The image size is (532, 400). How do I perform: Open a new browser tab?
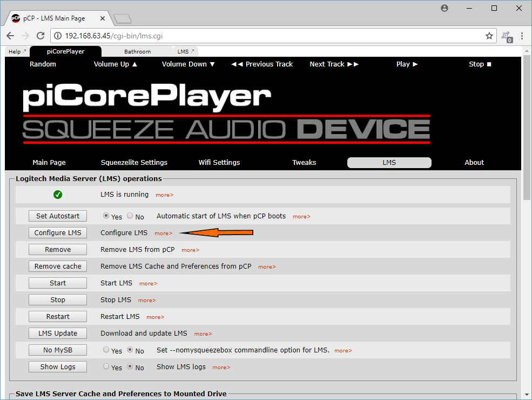(x=123, y=19)
